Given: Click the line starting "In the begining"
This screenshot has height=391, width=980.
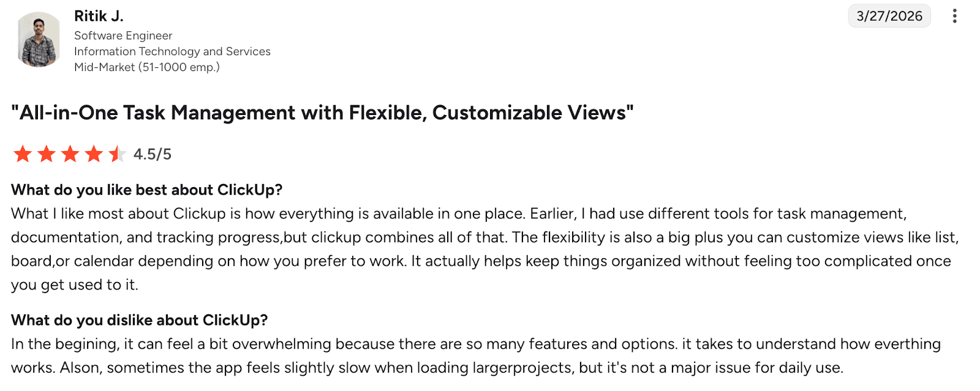Looking at the screenshot, I should point(475,344).
